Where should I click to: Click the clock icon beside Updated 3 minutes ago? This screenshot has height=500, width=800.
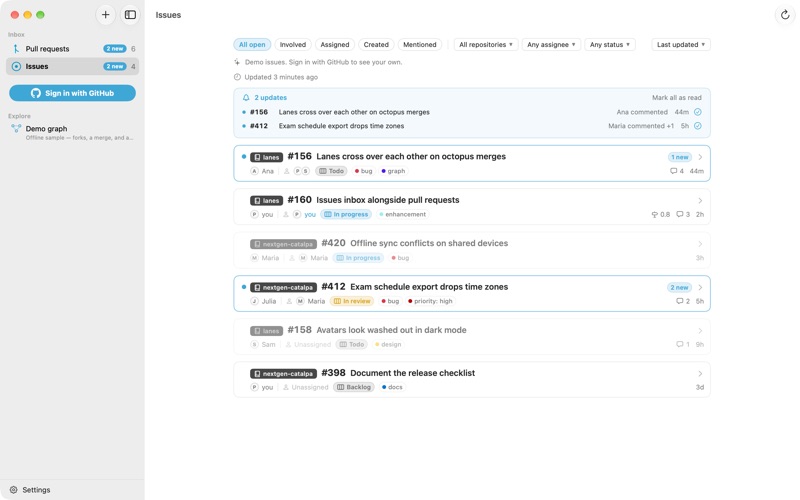tap(237, 77)
